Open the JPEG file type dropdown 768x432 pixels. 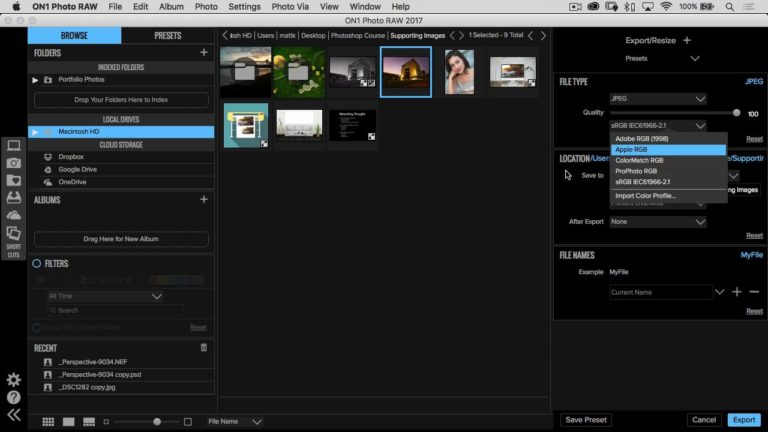click(658, 99)
